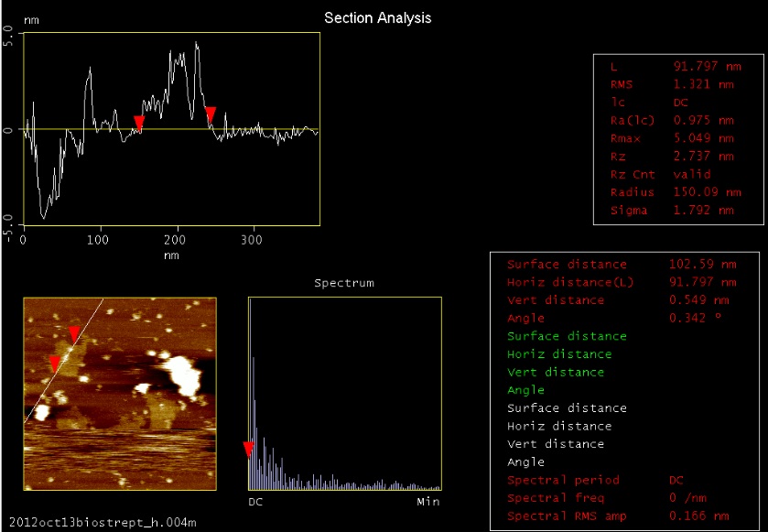Click the left red marker on the height profile
The image size is (768, 532).
pos(138,123)
